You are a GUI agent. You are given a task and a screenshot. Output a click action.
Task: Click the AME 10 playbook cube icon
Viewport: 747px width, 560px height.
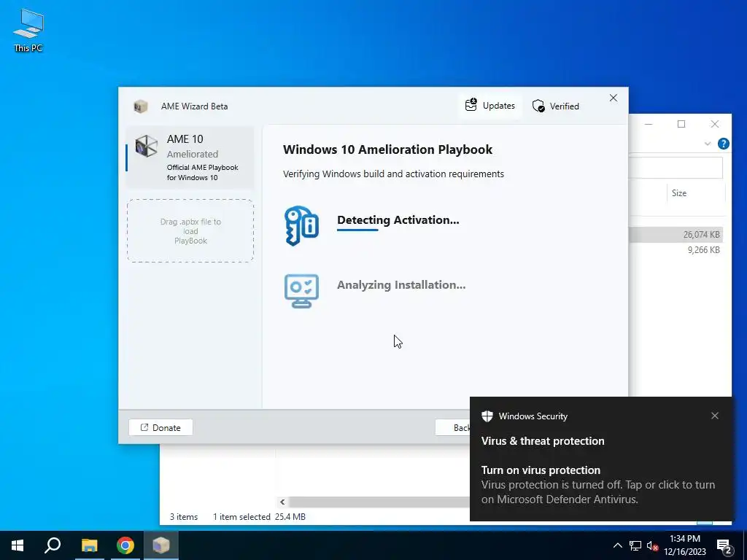coord(146,146)
